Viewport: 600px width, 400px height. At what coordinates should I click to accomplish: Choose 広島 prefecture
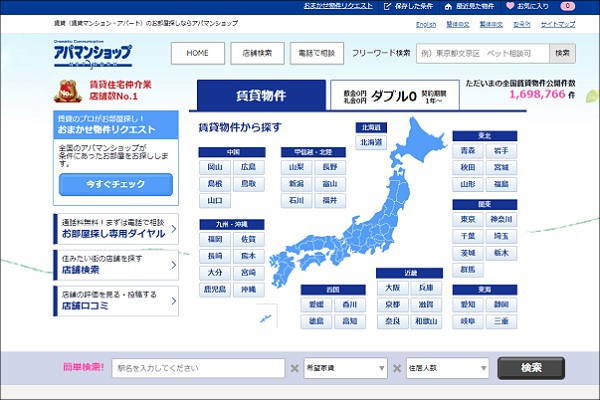[249, 167]
